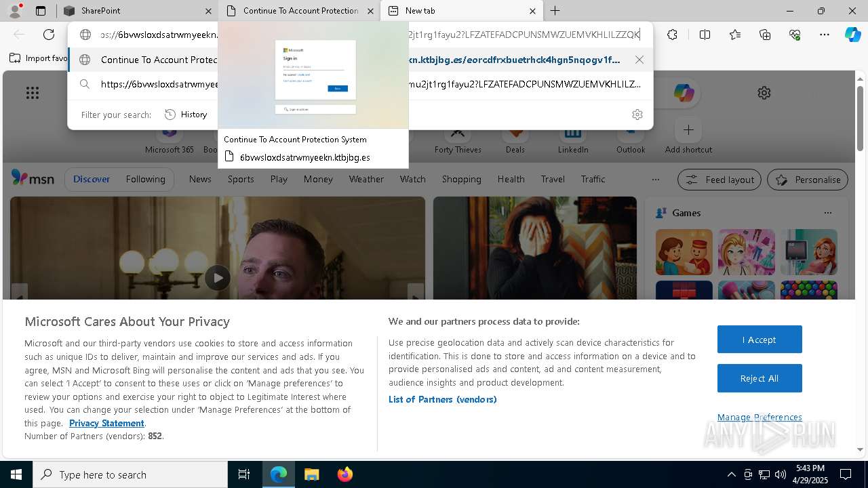Open the app launcher grid icon
The height and width of the screenshot is (488, 868).
coord(33,93)
